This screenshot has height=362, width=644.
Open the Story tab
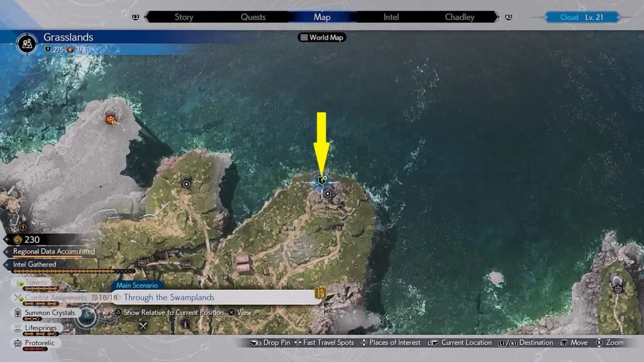(x=184, y=17)
